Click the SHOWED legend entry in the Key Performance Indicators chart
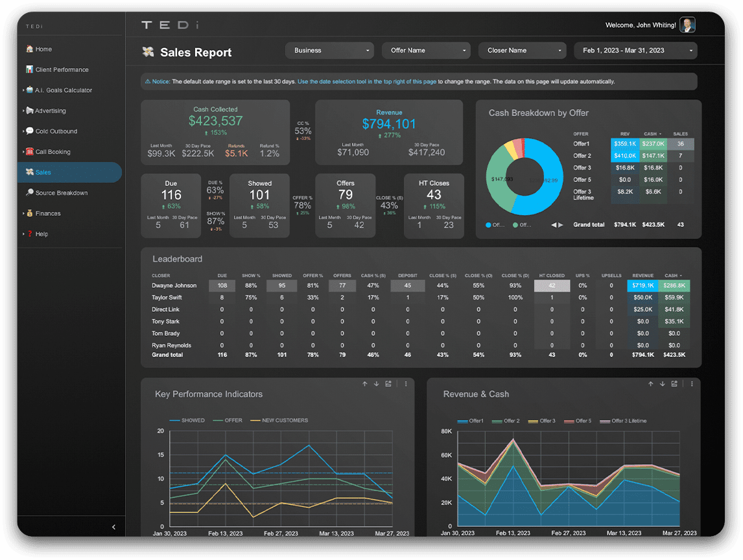Viewport: 743px width, 560px height. pos(187,420)
